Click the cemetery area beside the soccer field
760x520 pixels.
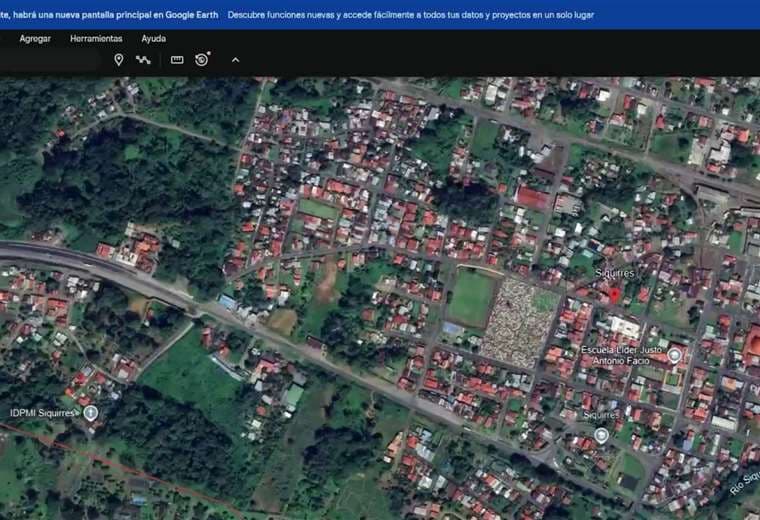(518, 320)
